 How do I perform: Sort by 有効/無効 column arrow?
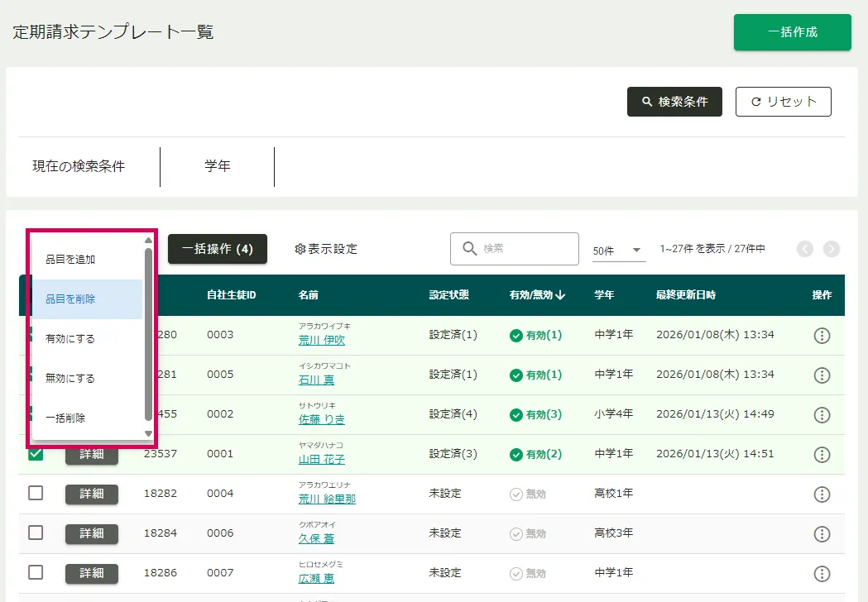coord(560,295)
